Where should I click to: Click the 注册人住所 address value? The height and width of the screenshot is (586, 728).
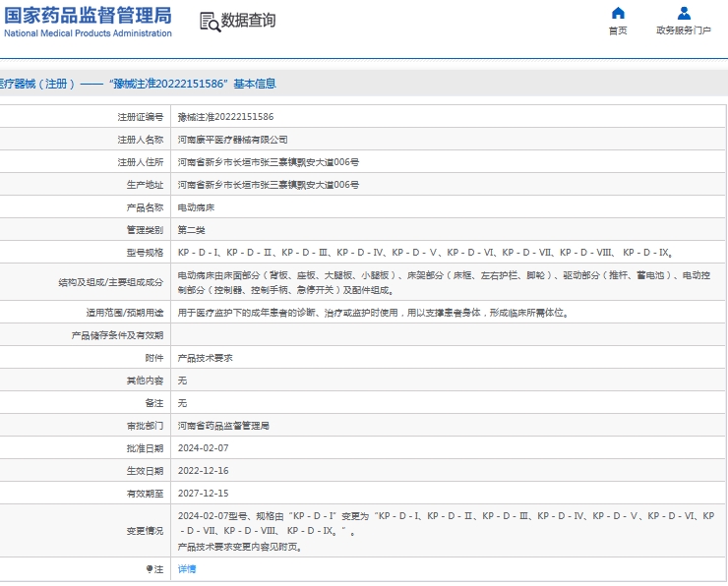click(x=269, y=162)
